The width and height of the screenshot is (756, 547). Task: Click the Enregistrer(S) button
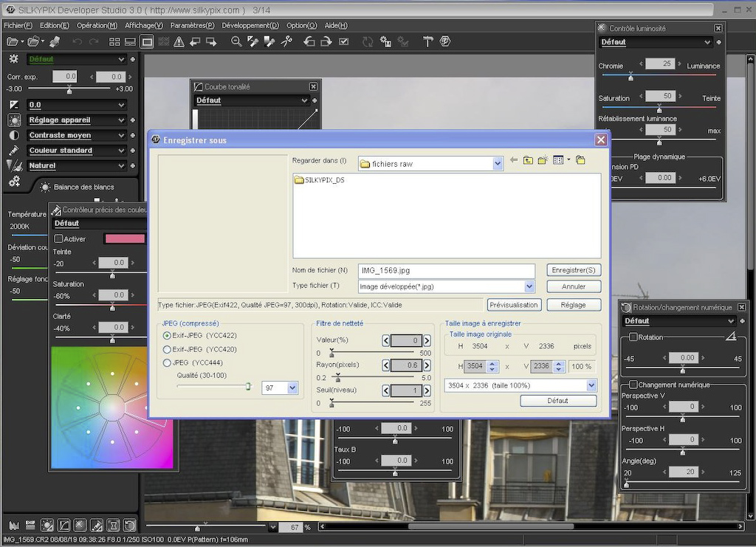pos(574,270)
